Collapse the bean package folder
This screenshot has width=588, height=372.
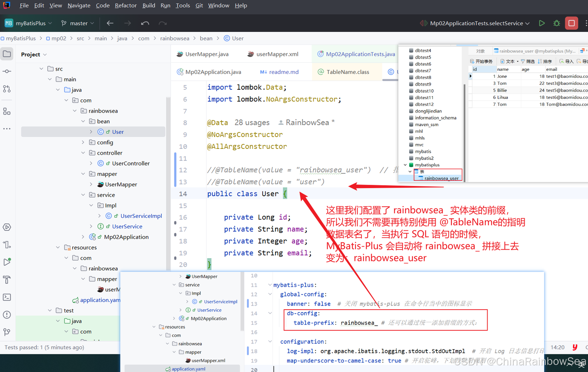pos(83,122)
